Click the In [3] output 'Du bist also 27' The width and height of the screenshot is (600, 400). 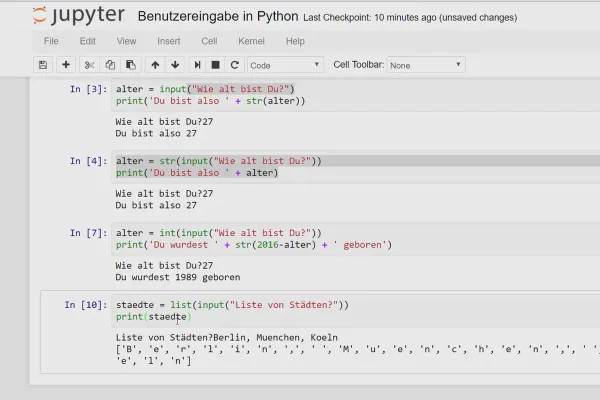pyautogui.click(x=156, y=133)
